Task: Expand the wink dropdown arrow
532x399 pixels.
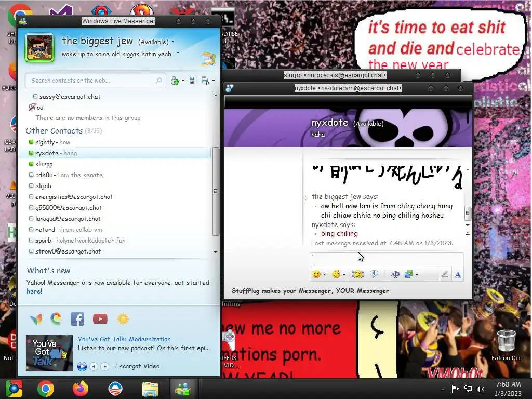Action: point(344,274)
